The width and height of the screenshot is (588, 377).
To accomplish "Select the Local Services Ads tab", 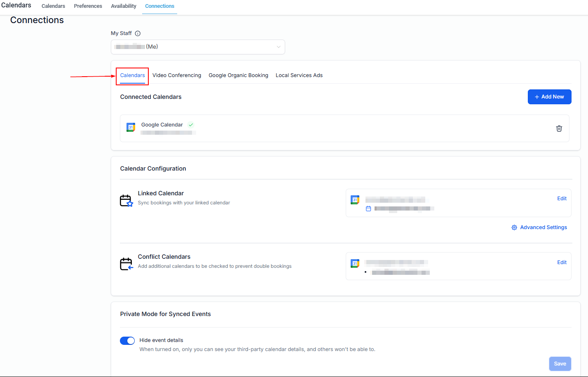I will [299, 75].
